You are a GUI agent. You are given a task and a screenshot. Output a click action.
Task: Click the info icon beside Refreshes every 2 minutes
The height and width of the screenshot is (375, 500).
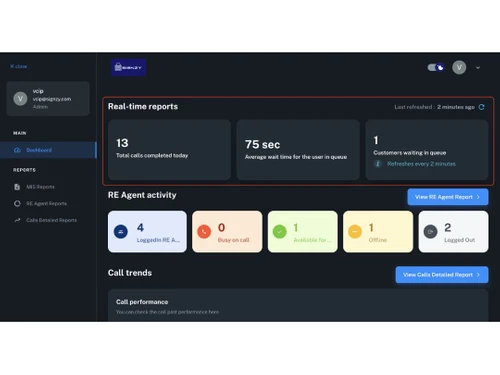378,164
